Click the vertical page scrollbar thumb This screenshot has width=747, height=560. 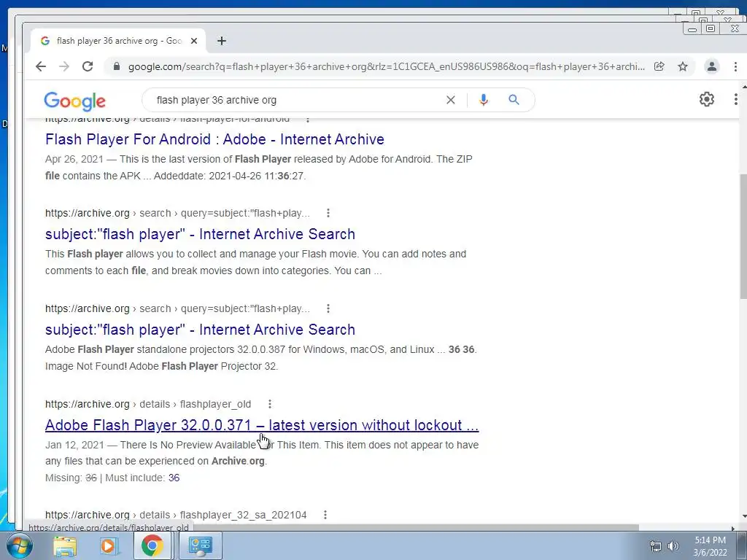point(743,237)
